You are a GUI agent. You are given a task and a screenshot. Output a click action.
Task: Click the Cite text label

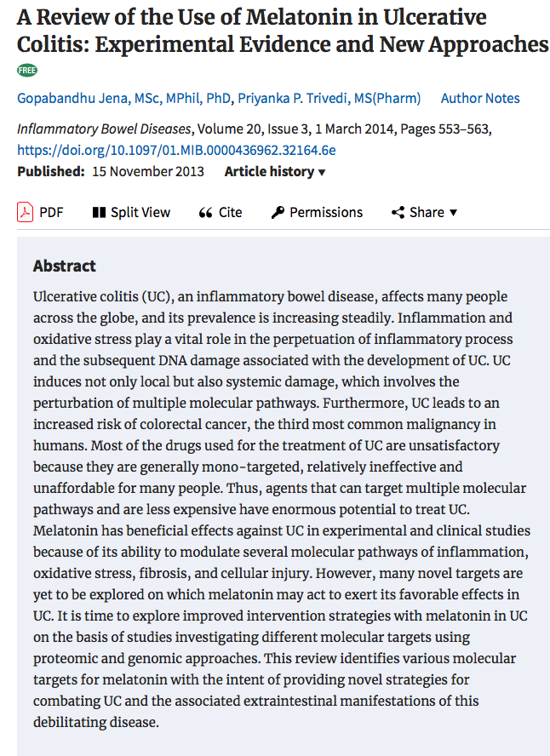coord(231,212)
